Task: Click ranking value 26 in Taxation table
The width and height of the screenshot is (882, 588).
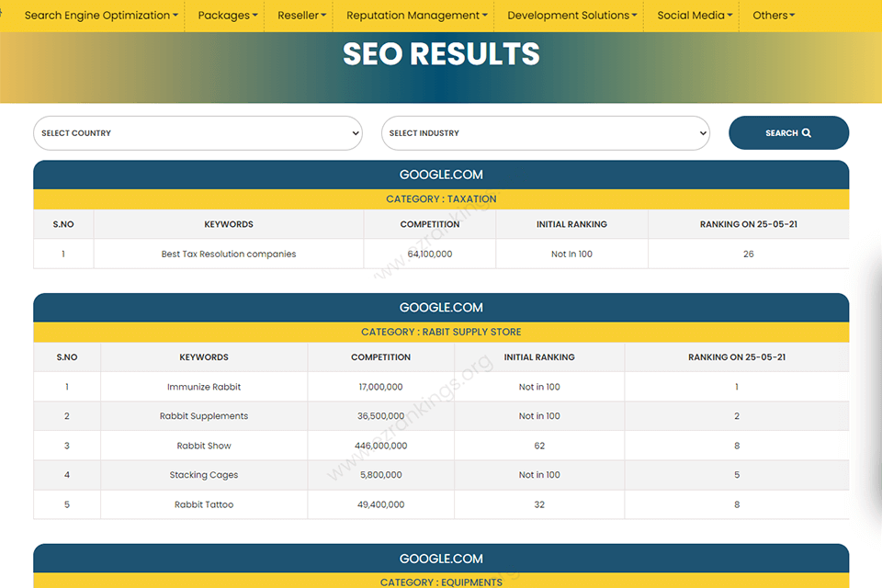Action: [x=748, y=254]
